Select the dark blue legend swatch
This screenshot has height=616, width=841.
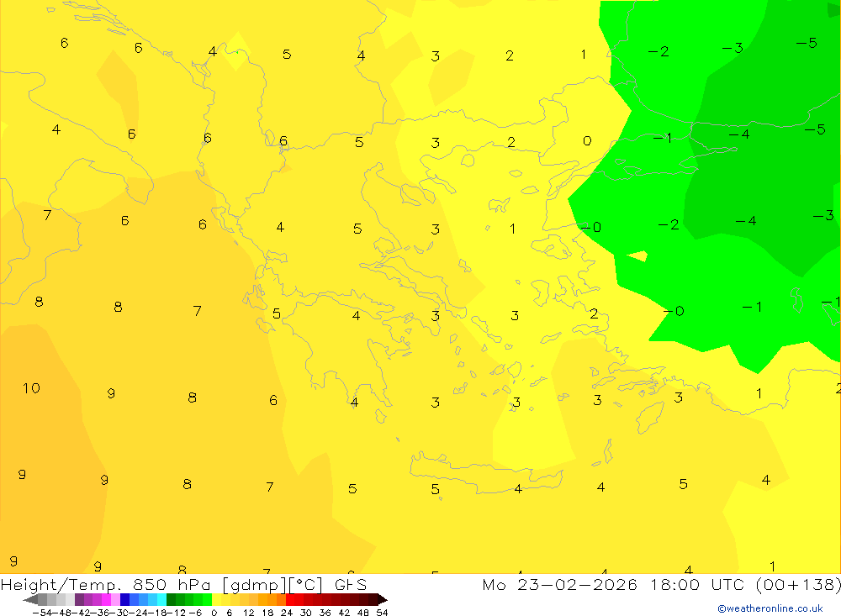(124, 599)
